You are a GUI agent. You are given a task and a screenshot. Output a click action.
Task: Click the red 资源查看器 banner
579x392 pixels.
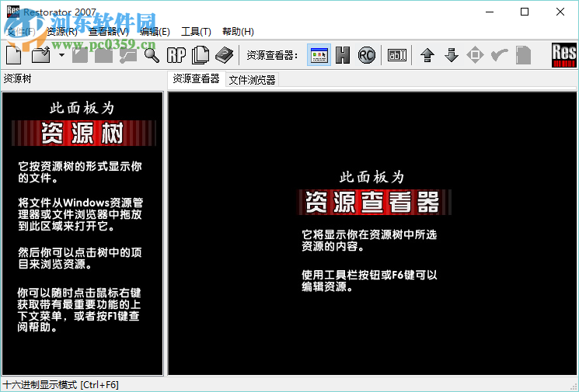tap(374, 202)
